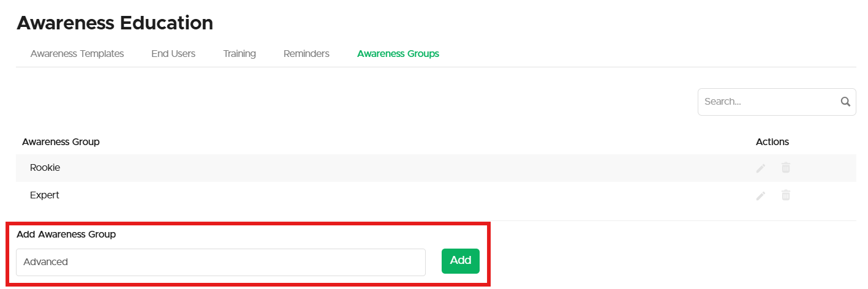Click the search magnifier icon
Image resolution: width=868 pixels, height=289 pixels.
click(x=845, y=102)
